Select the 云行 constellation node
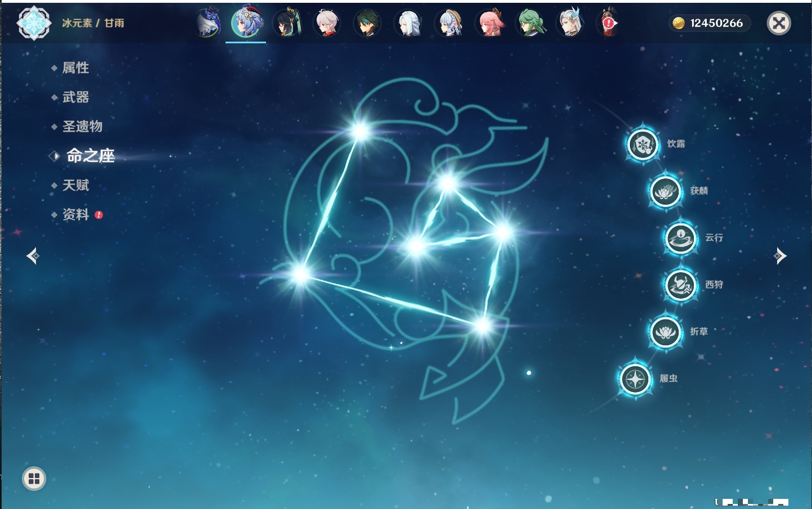This screenshot has height=509, width=812. [x=680, y=238]
